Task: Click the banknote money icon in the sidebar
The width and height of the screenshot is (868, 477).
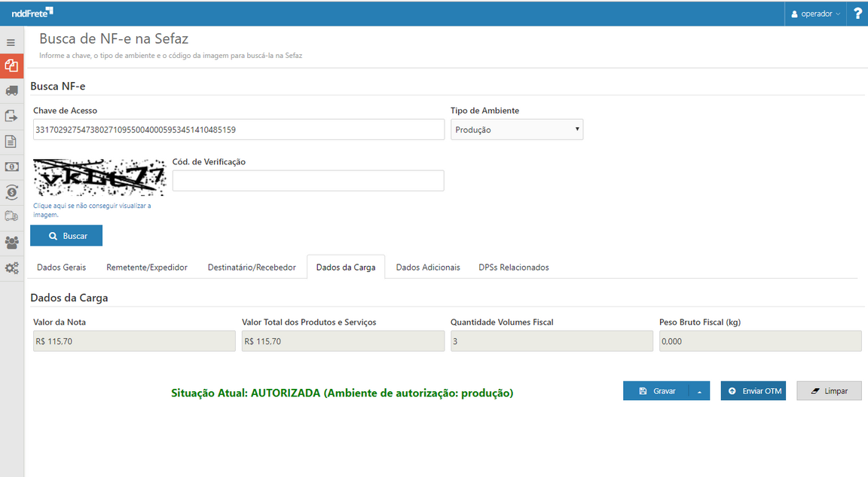Action: 11,167
